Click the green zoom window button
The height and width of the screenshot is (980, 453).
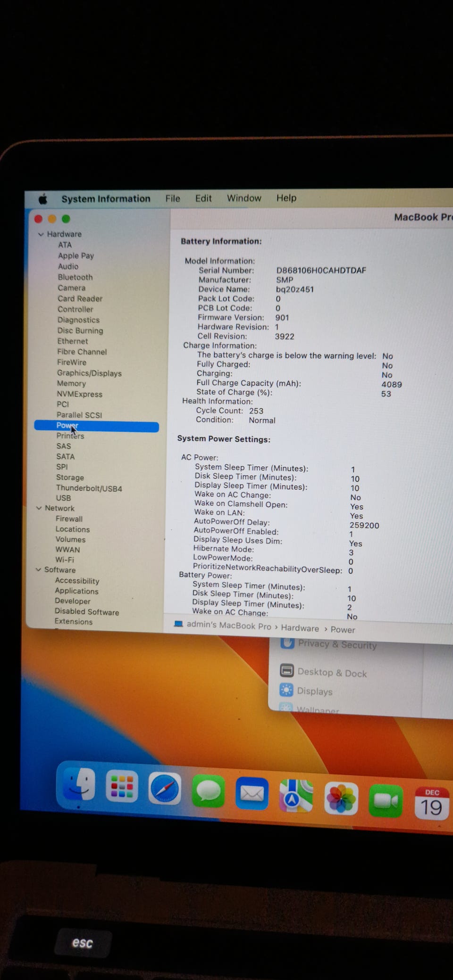(66, 219)
